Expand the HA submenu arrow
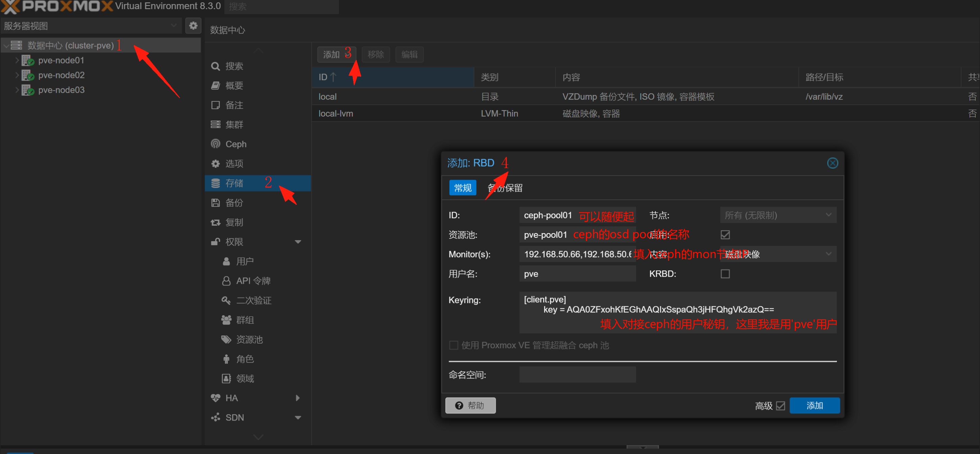 point(298,398)
